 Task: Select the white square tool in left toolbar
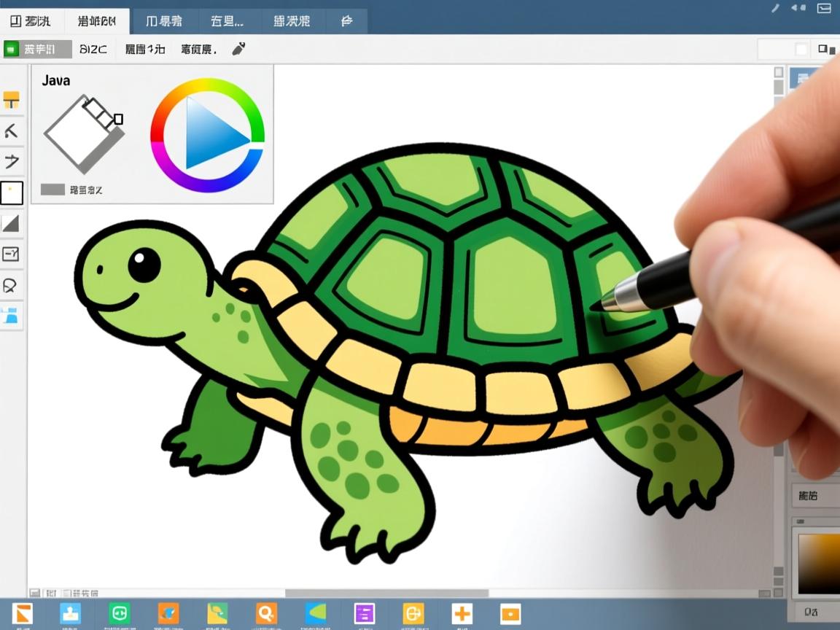pos(12,193)
